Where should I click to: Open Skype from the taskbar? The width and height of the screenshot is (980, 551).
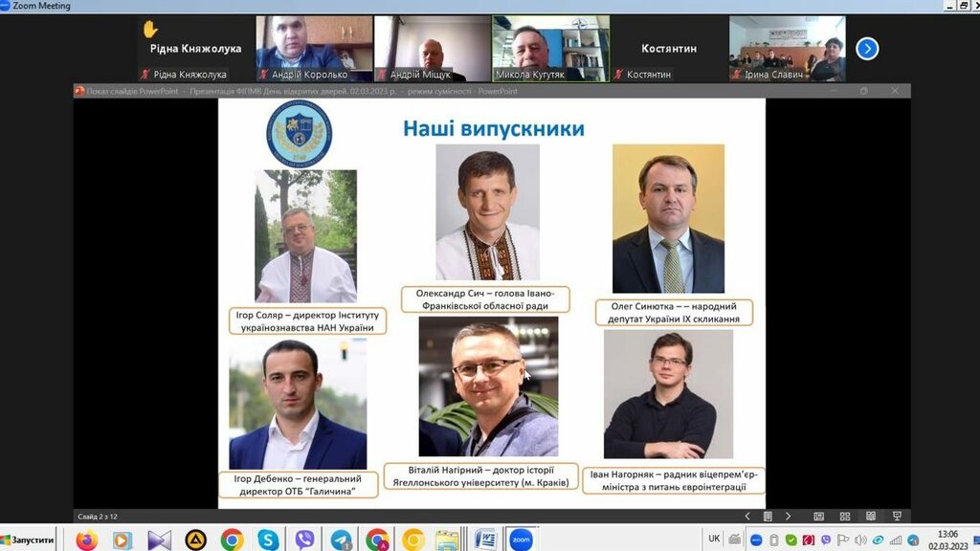point(268,540)
